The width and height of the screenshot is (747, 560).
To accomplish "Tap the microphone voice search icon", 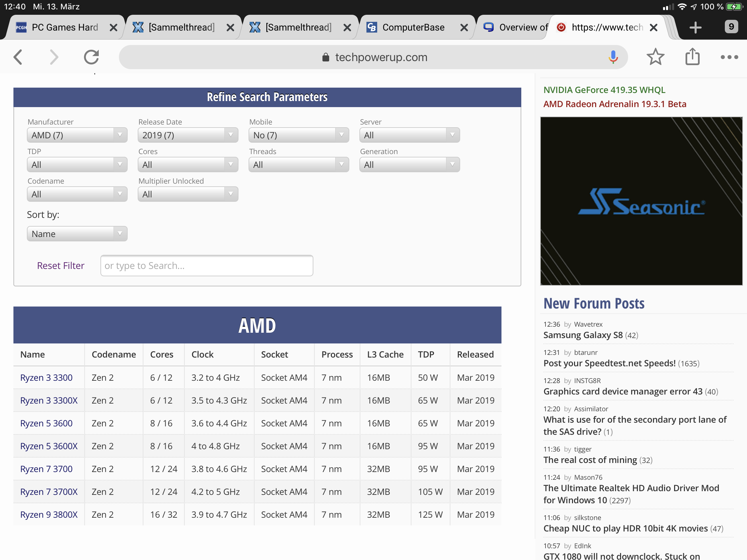I will click(613, 57).
